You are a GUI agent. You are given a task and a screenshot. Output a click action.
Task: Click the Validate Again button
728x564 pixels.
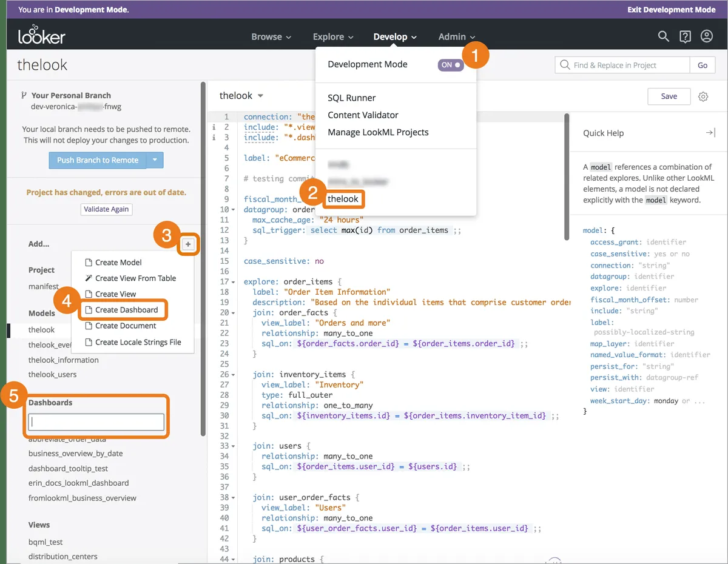tap(106, 209)
